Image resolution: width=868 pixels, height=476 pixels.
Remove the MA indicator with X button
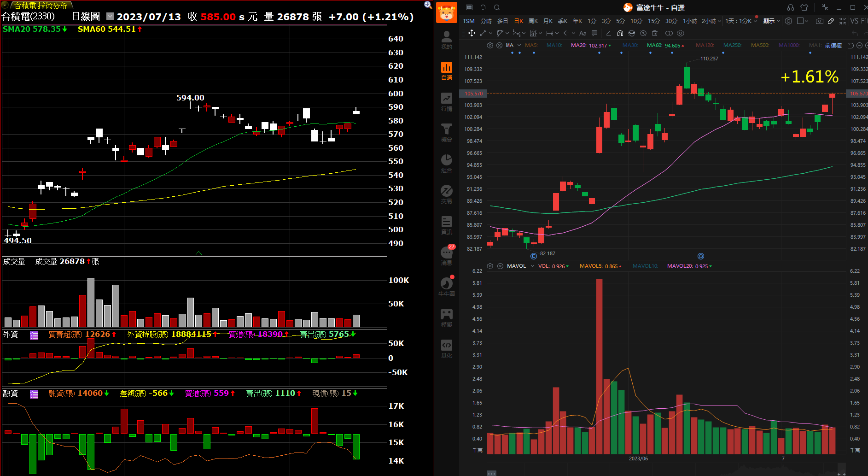coord(500,45)
